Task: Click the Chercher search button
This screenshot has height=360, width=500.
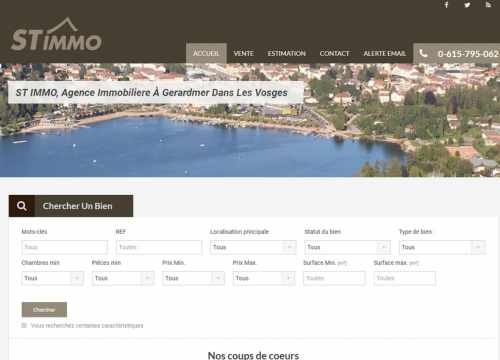Action: coord(44,310)
